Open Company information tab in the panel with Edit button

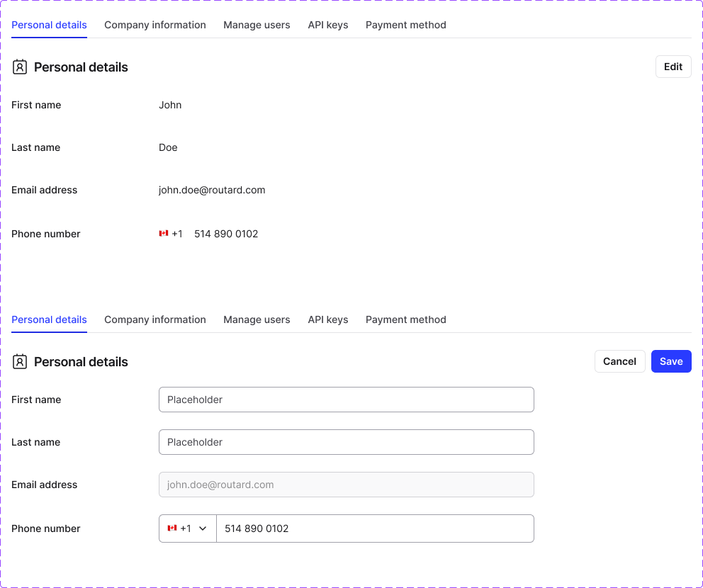[x=155, y=25]
